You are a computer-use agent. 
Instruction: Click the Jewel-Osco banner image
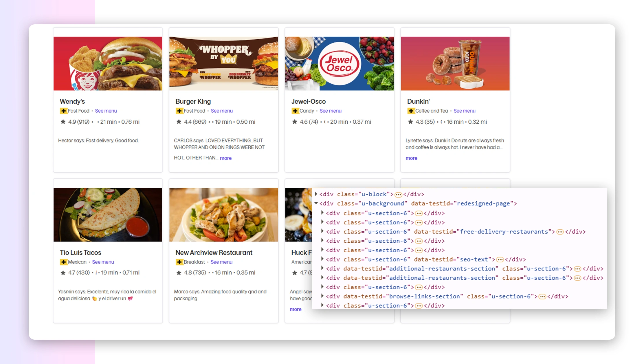coord(339,63)
